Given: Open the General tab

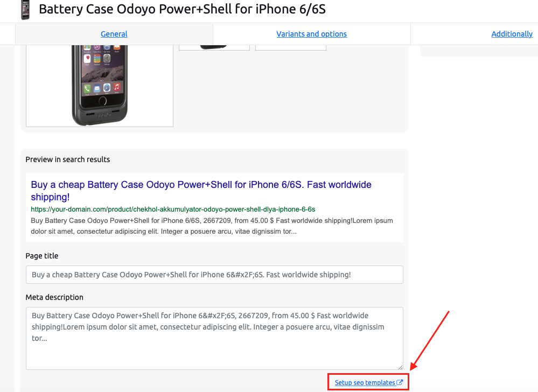Looking at the screenshot, I should point(114,34).
